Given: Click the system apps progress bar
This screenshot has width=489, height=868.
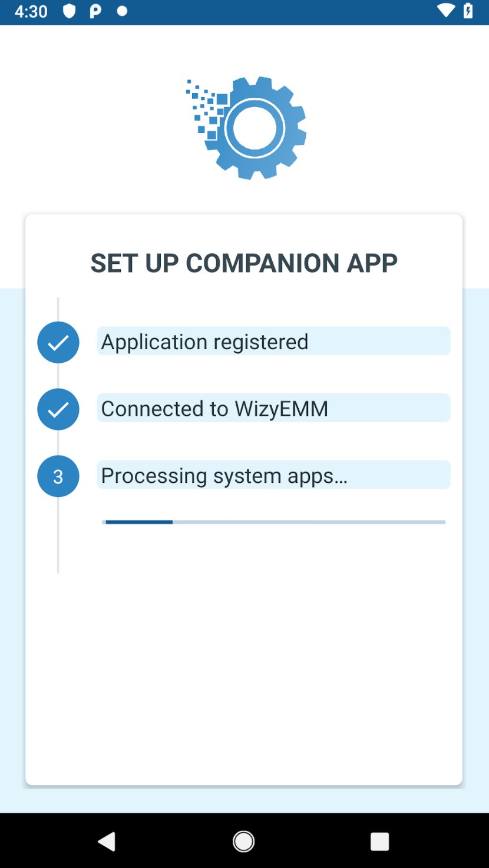Looking at the screenshot, I should pos(273,522).
